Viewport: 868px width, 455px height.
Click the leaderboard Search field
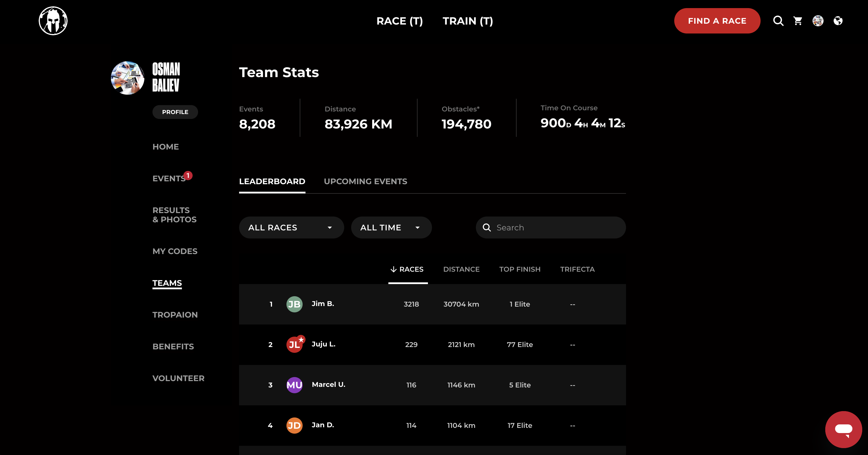click(x=556, y=228)
